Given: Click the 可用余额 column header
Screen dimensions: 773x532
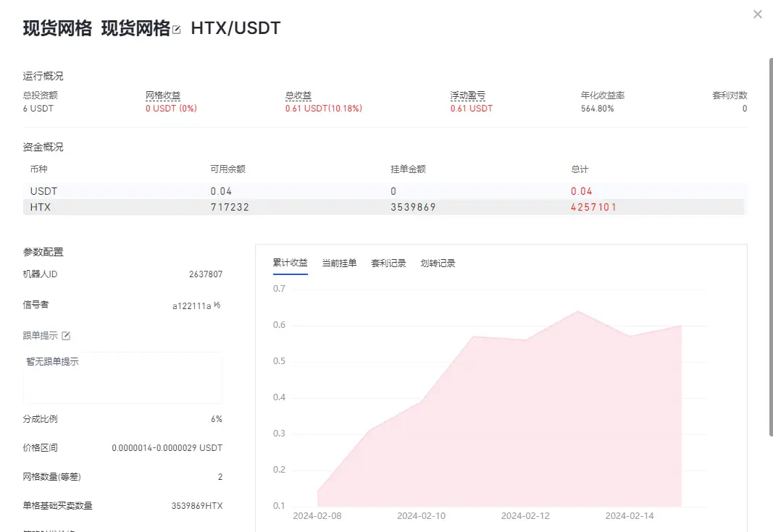Looking at the screenshot, I should [227, 169].
